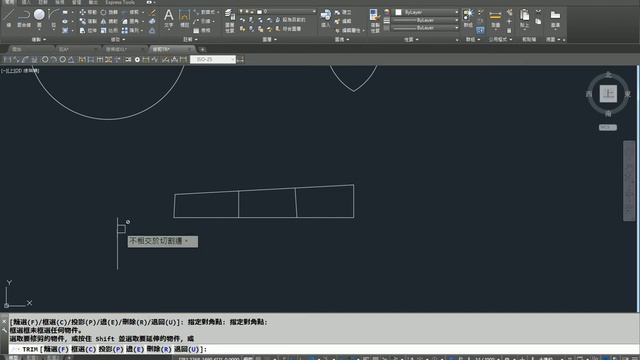640x360 pixels.
Task: Choose the Stretch (拉伸) tool
Action: click(x=88, y=31)
